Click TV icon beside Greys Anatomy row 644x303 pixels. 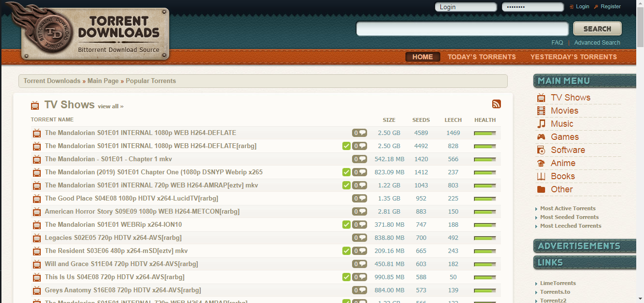37,290
